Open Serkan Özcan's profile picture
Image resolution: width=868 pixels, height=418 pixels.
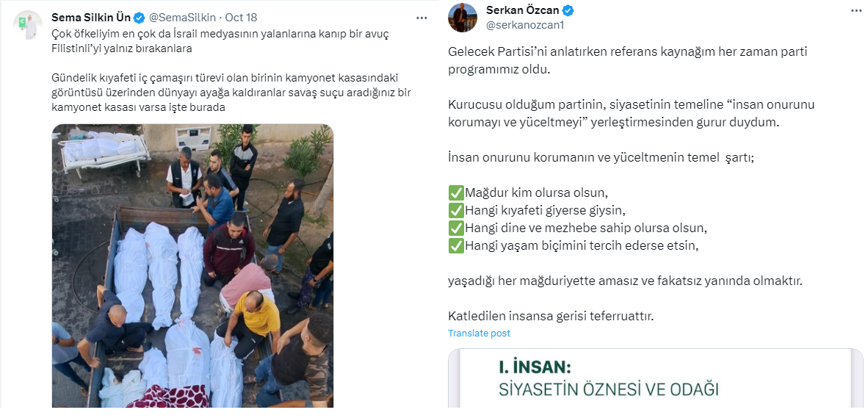click(x=462, y=18)
